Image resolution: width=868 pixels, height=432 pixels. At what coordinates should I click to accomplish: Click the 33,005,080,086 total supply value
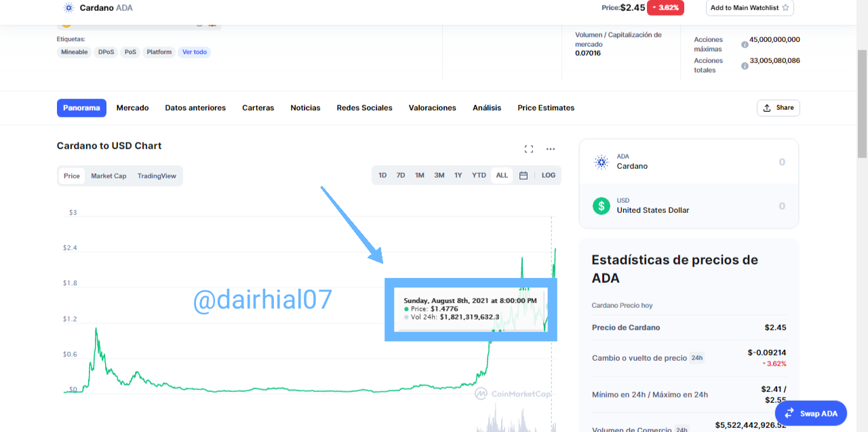(774, 61)
